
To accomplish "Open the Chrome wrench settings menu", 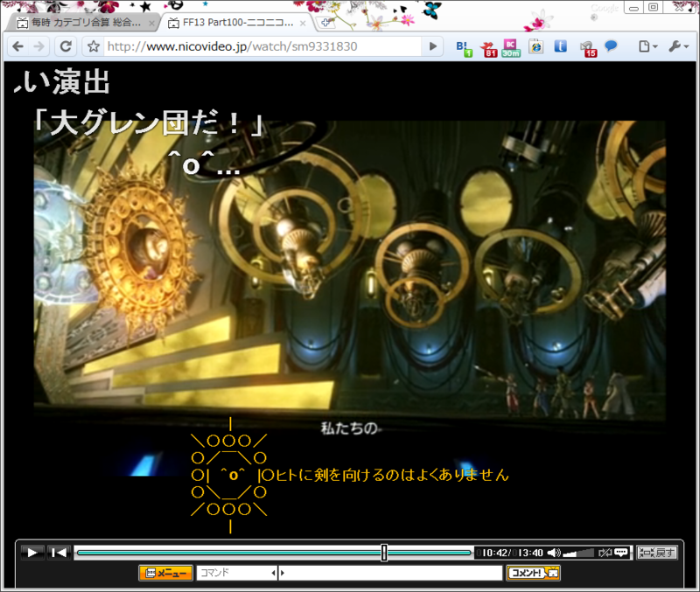I will click(679, 46).
